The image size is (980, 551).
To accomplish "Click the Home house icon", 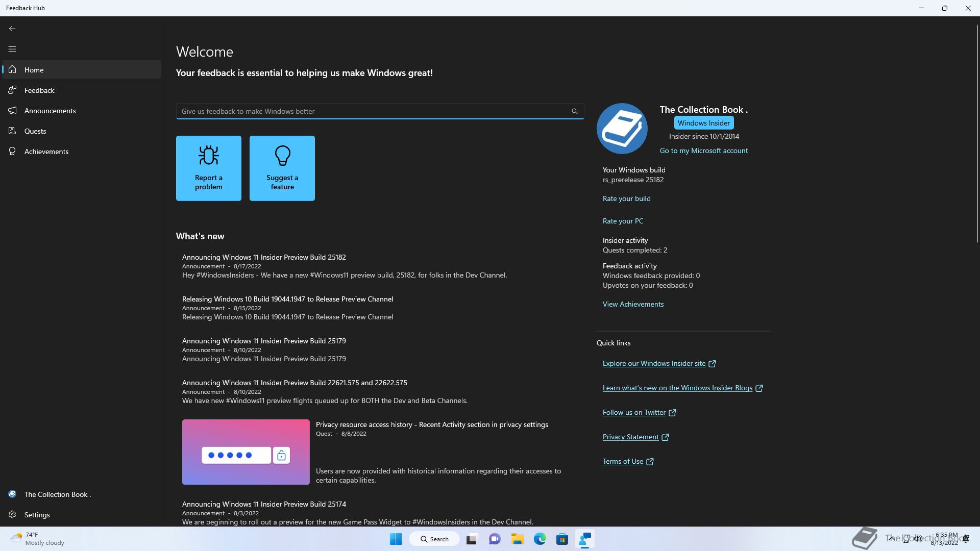I will [12, 69].
